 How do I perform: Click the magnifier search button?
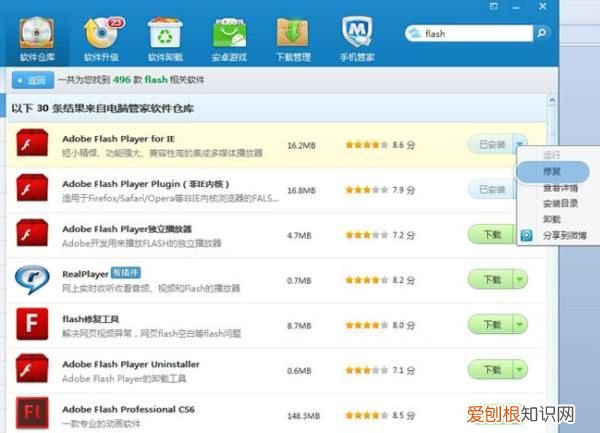[x=542, y=33]
